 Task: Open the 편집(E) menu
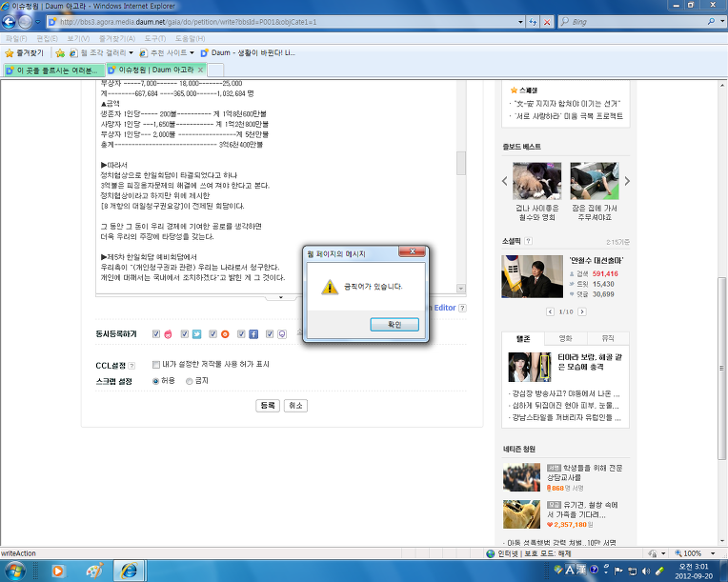47,38
